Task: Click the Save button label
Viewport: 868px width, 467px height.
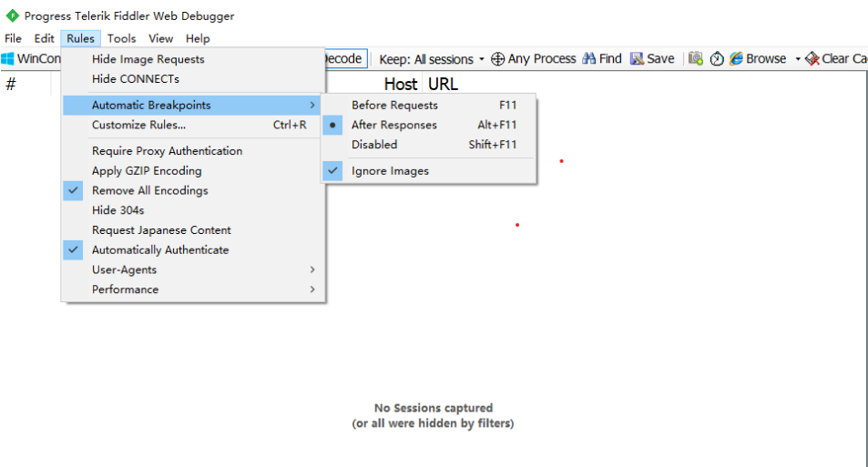Action: pos(660,58)
